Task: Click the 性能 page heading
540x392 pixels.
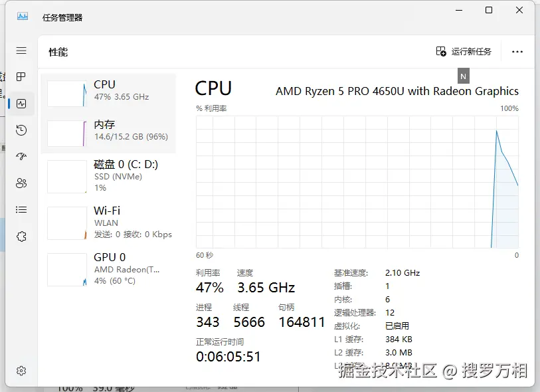Action: click(x=58, y=52)
